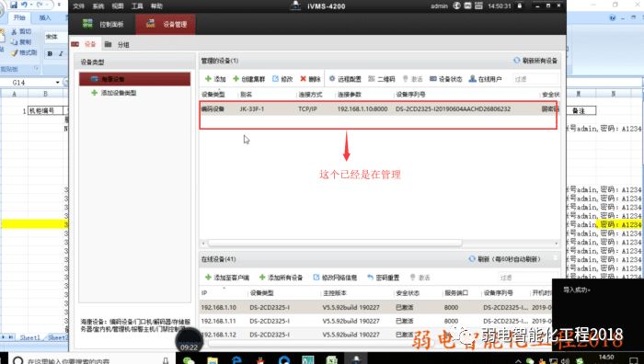The image size is (644, 364).
Task: Click the managed devices 过滤 filter field
Action: click(x=536, y=79)
